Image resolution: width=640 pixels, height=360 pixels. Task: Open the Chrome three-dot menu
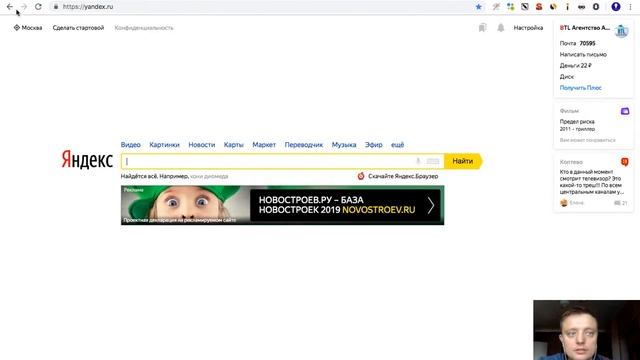(x=630, y=7)
